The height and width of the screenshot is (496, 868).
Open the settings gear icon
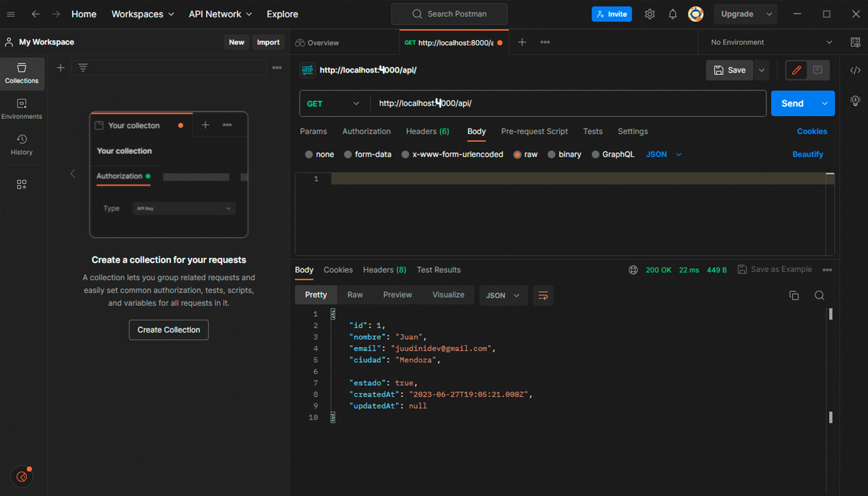pos(649,14)
